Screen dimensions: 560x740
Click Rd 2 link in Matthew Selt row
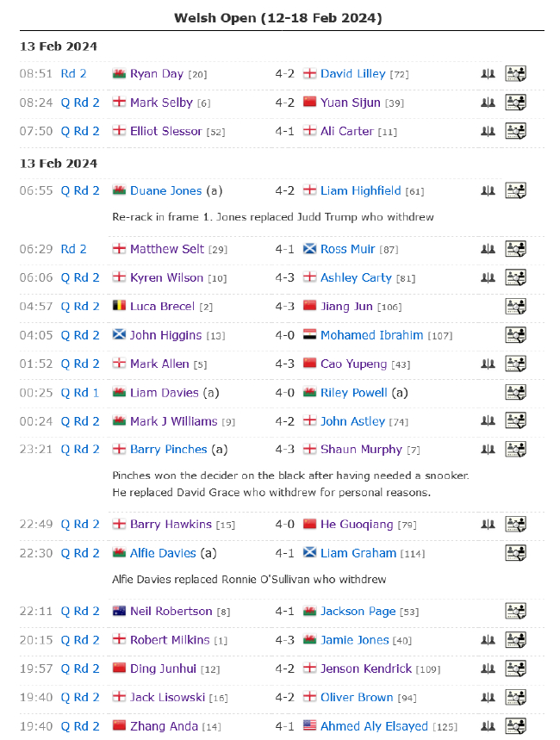click(73, 249)
